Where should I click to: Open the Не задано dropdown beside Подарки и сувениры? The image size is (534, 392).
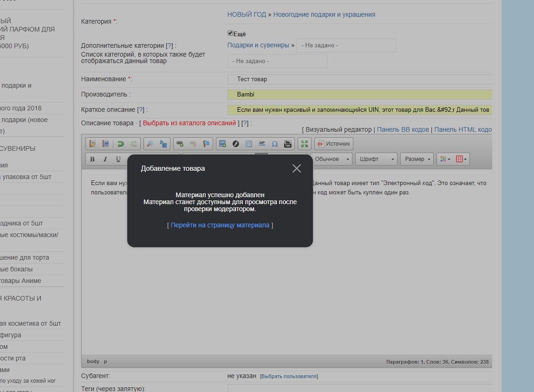(346, 45)
